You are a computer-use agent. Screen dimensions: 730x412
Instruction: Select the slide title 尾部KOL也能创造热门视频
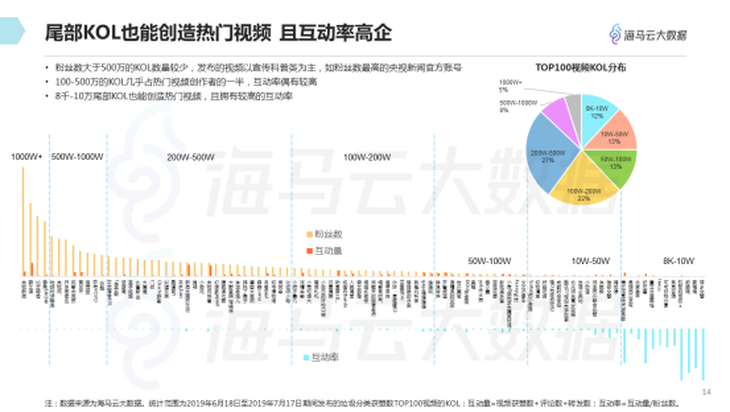coord(158,33)
